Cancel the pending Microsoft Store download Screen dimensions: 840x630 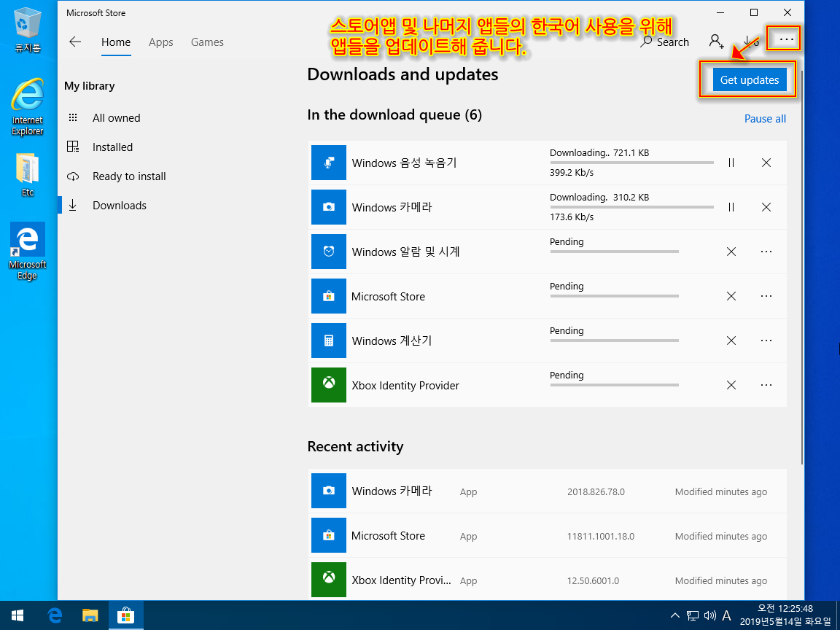click(731, 296)
